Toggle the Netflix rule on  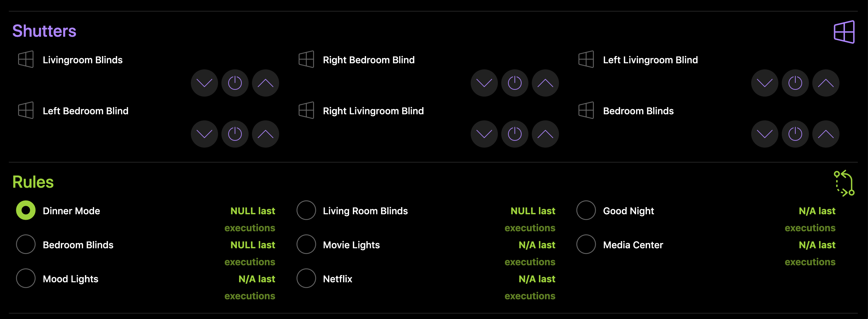coord(306,279)
